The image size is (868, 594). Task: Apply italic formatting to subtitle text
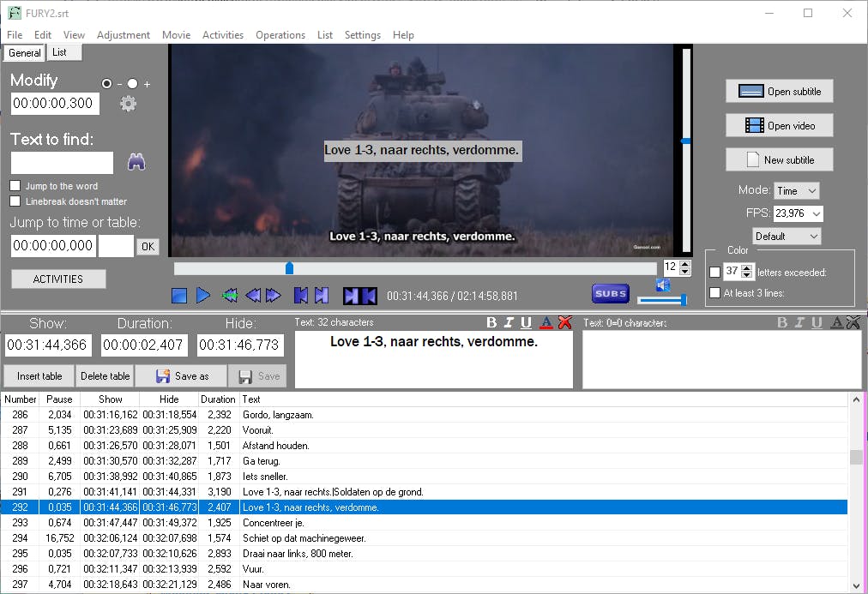click(509, 322)
